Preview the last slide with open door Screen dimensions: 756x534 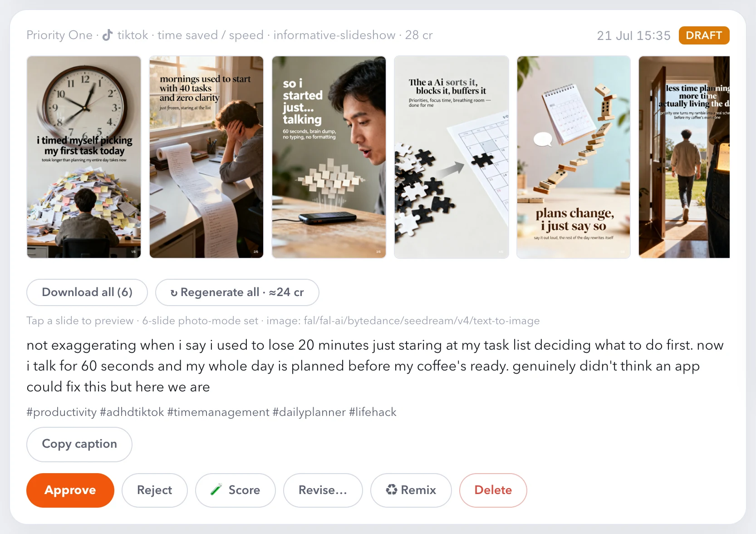tap(684, 157)
